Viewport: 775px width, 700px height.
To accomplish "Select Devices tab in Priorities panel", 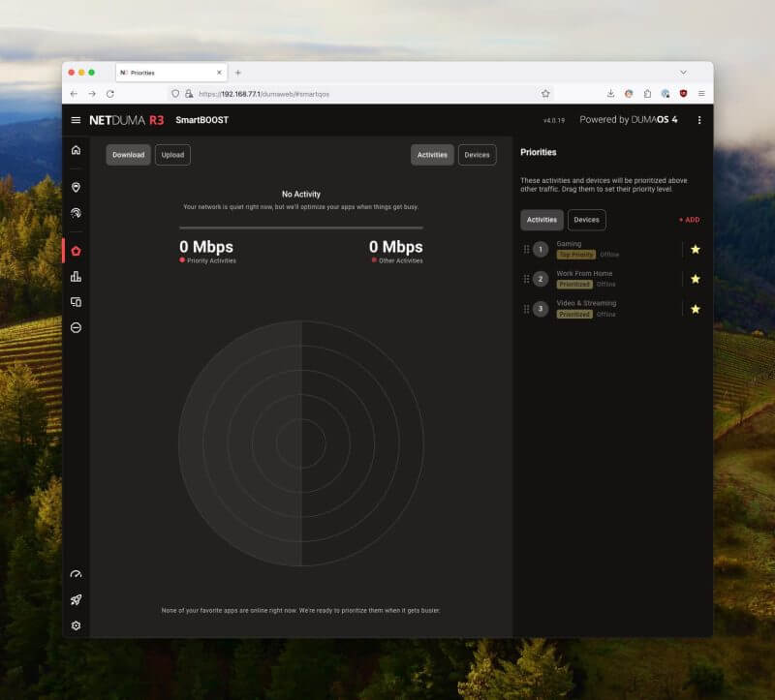I will pos(587,220).
